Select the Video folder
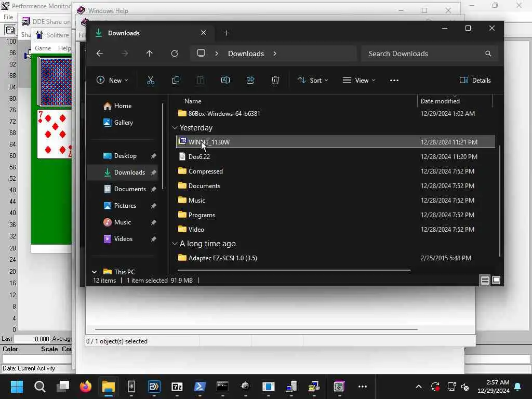This screenshot has height=399, width=532. pyautogui.click(x=335, y=229)
